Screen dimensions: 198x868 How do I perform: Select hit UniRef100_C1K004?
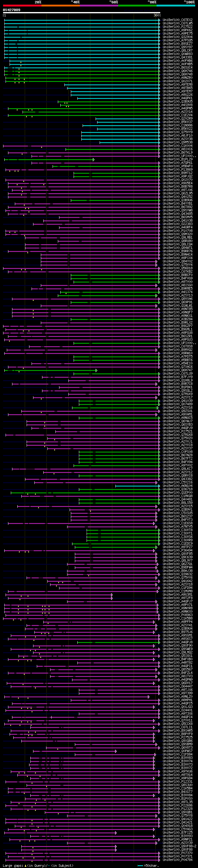point(178,146)
